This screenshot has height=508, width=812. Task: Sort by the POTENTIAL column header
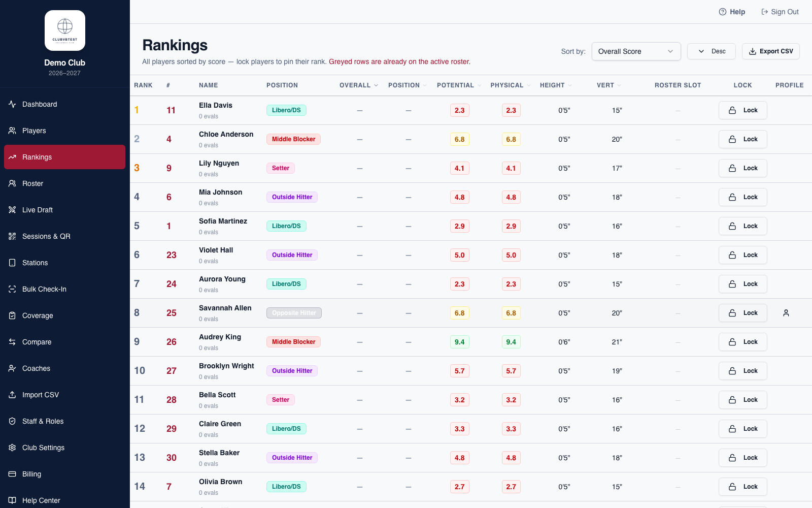(x=459, y=85)
